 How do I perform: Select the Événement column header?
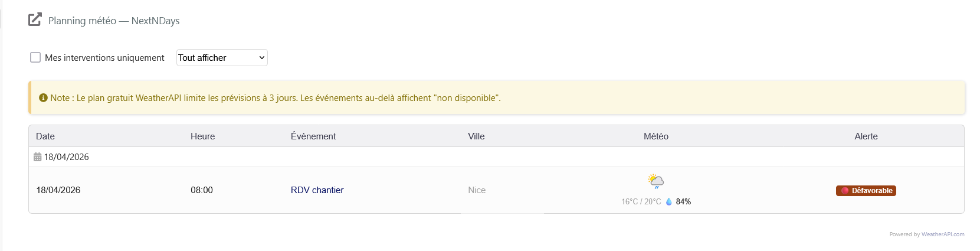[313, 136]
